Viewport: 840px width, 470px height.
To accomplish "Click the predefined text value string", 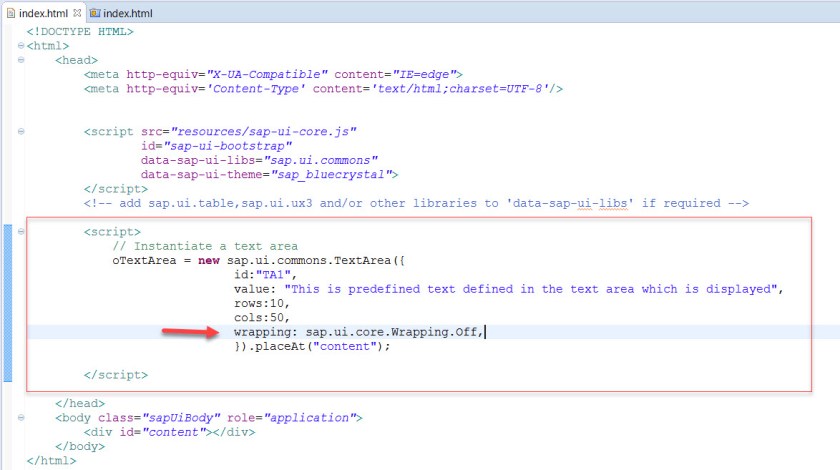I will pyautogui.click(x=530, y=289).
